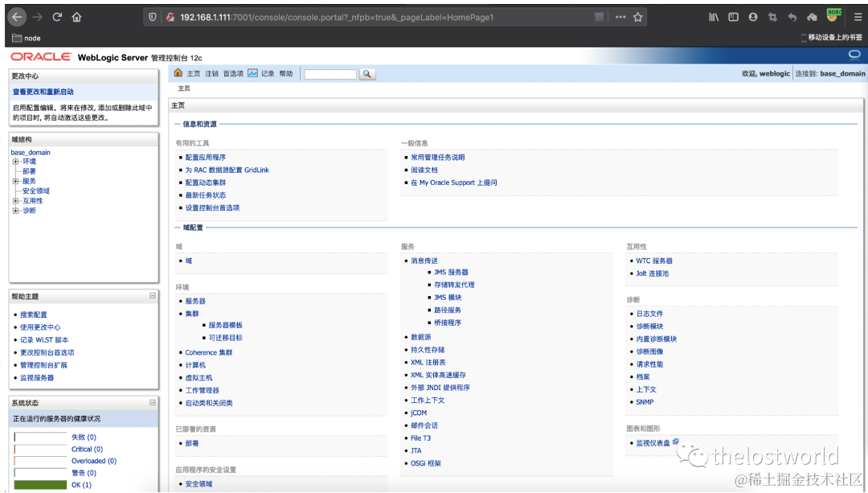
Task: Open 移动设备上的书签 bookmarks folder
Action: [832, 38]
